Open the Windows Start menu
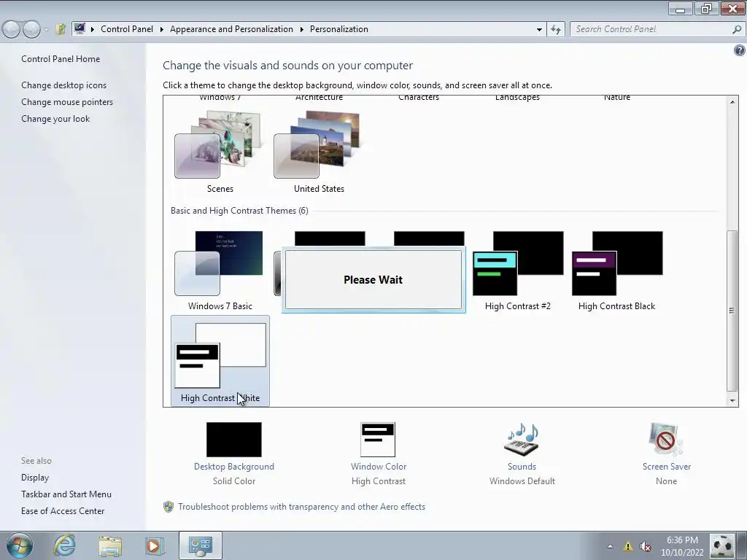 tap(20, 545)
